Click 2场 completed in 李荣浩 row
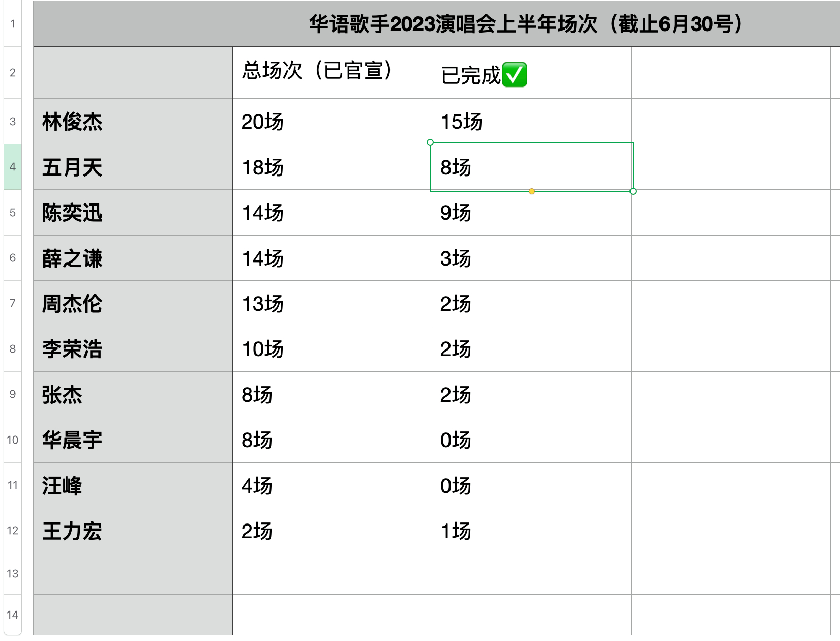 coord(531,349)
